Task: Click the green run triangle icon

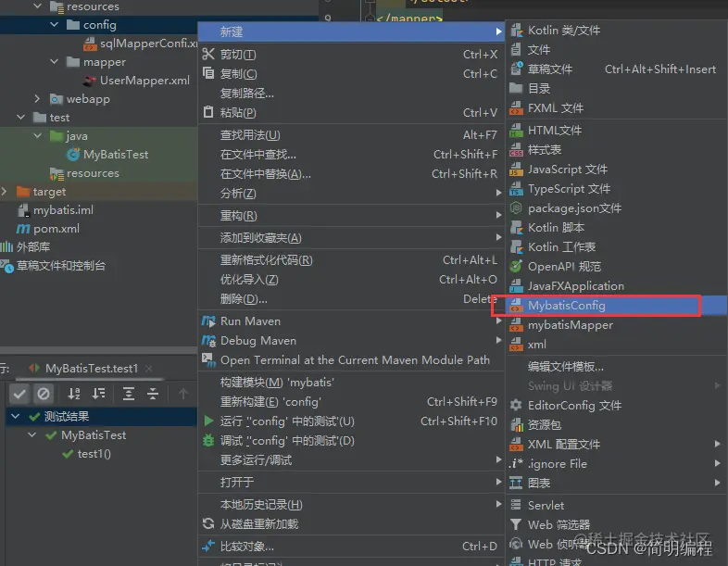Action: [208, 421]
